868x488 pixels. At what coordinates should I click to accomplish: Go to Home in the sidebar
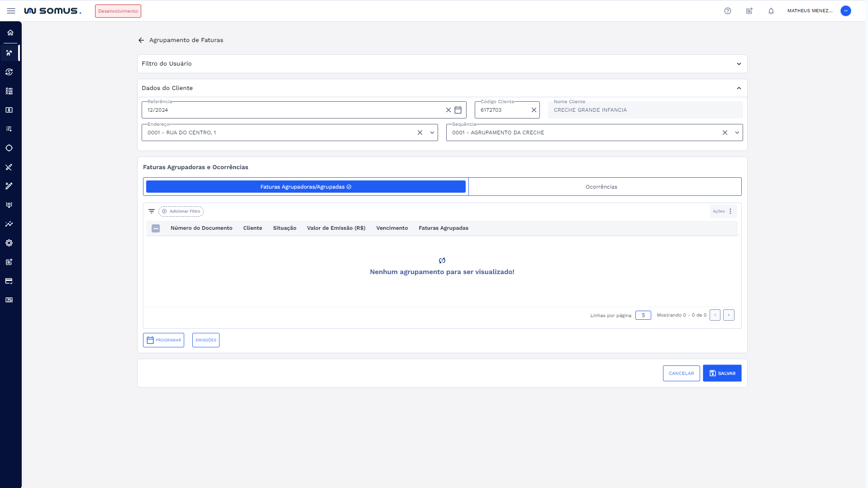click(x=10, y=33)
